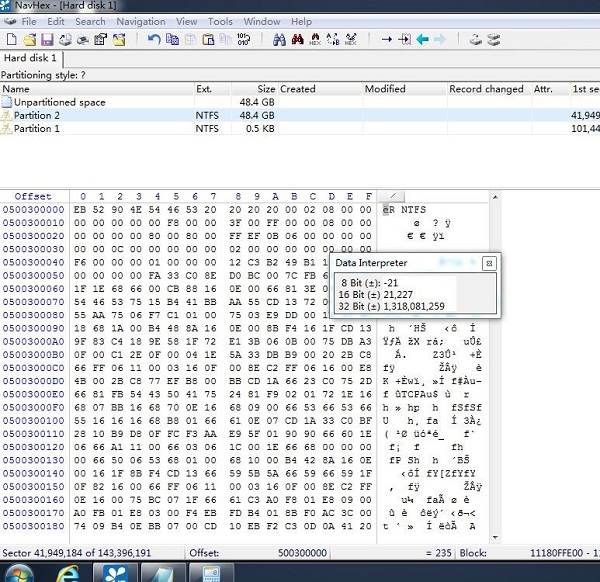Click the Undo arrow icon
Image resolution: width=600 pixels, height=582 pixels.
pyautogui.click(x=154, y=39)
